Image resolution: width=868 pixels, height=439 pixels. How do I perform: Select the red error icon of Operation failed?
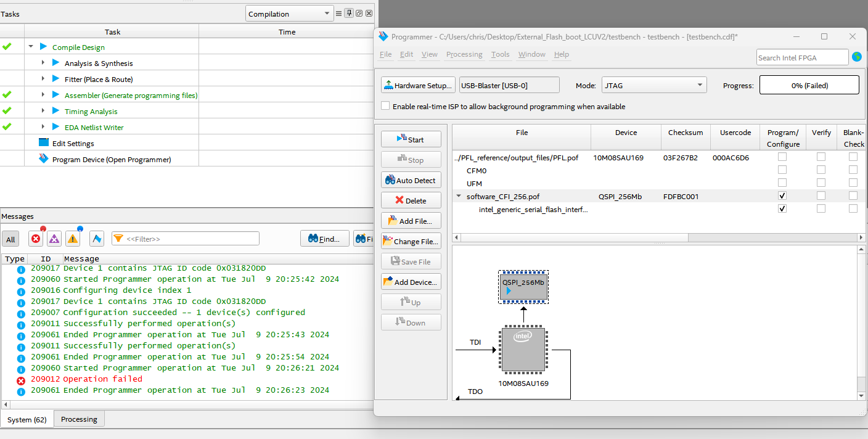click(x=21, y=381)
